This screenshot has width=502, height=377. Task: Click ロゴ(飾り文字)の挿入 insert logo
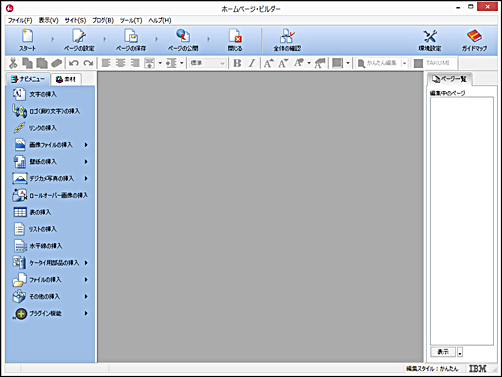46,111
